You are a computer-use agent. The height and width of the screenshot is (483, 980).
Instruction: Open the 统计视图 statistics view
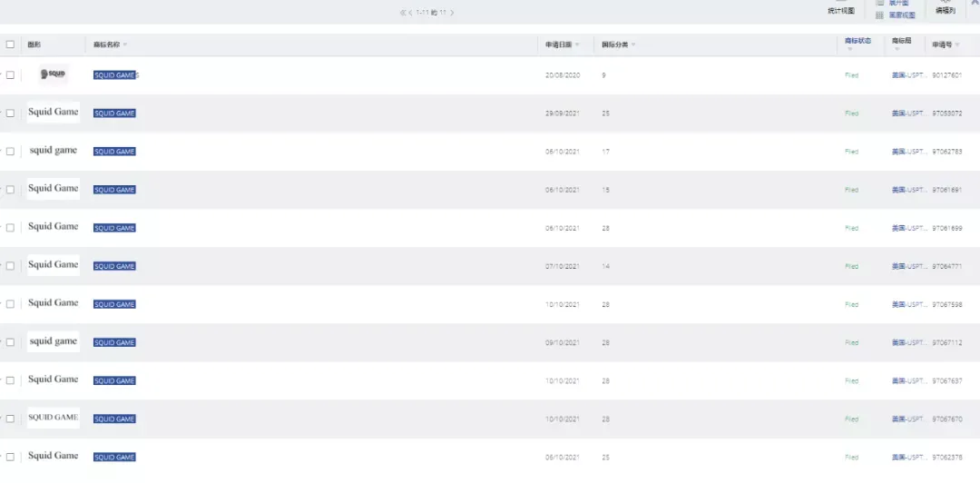click(x=840, y=11)
